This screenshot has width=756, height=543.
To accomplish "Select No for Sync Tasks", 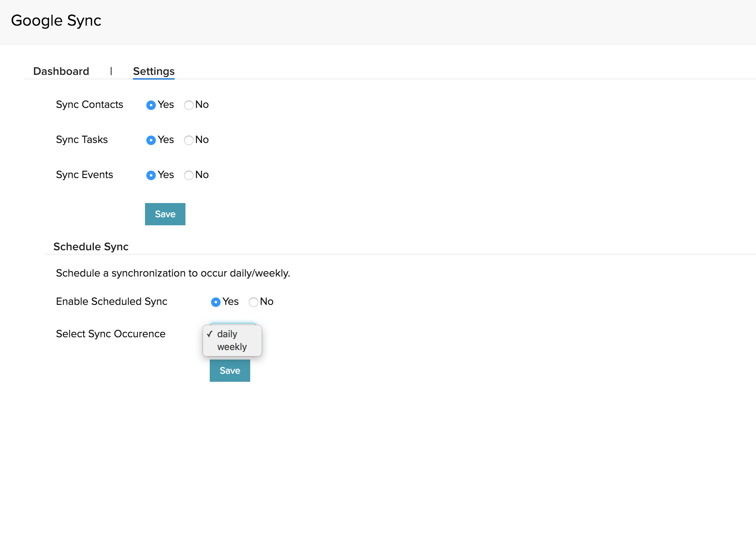I will pyautogui.click(x=189, y=140).
